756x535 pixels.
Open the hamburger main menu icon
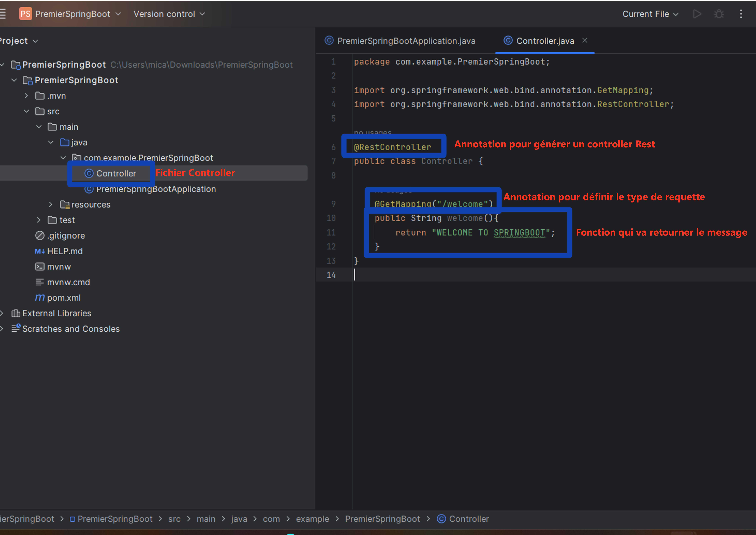click(3, 14)
